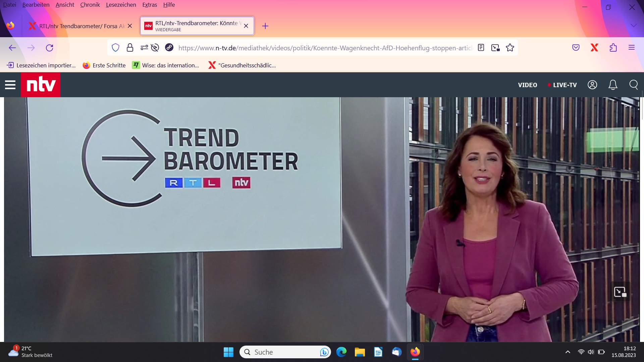Expand the list all tabs chevron
Screen dimensions: 644x362
point(633,25)
